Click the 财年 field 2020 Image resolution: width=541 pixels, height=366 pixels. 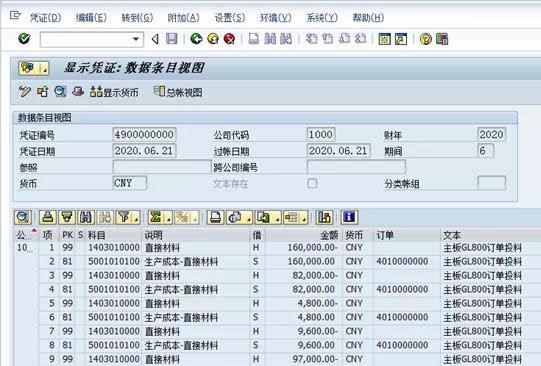491,135
